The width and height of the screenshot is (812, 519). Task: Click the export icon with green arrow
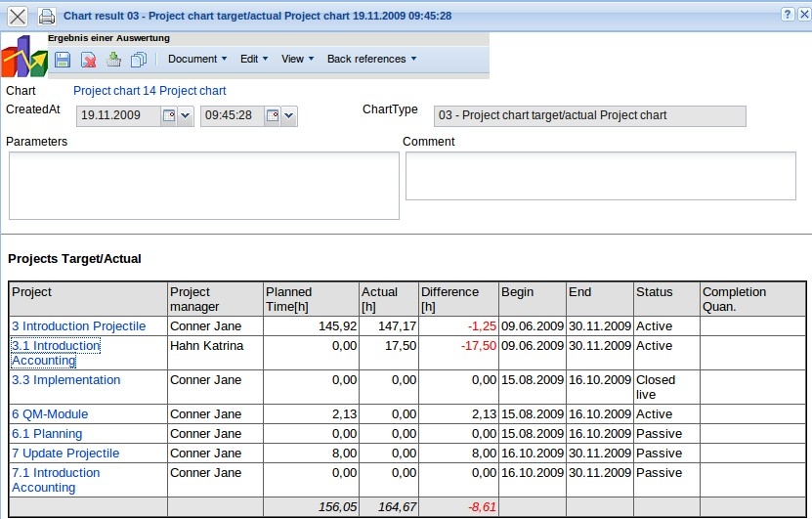[113, 60]
